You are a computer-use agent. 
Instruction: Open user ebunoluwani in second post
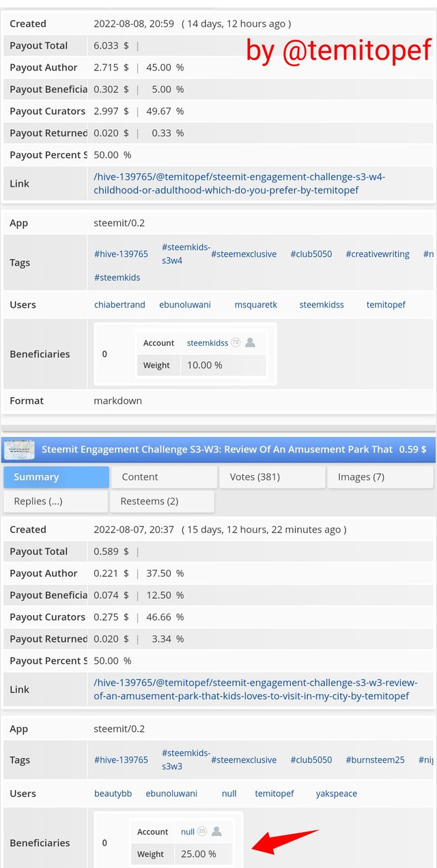(171, 794)
